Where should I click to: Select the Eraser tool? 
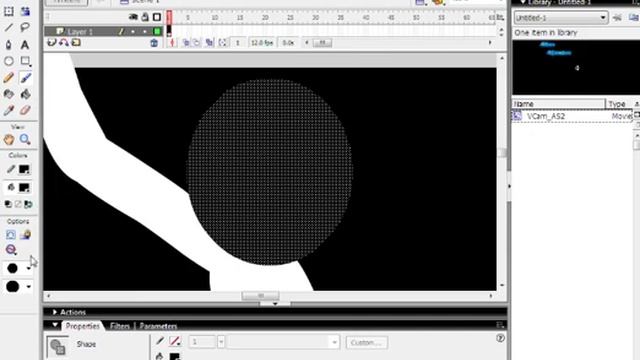(x=25, y=110)
